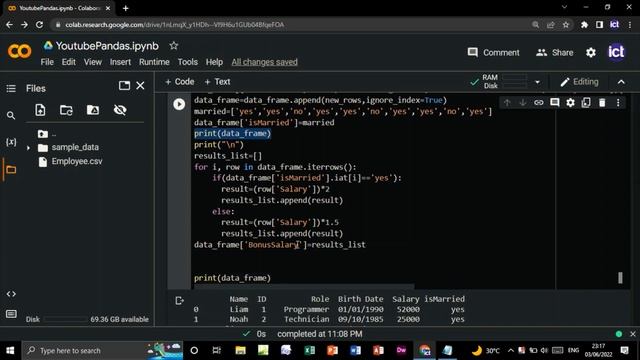Click the Colab CO logo

[x=19, y=51]
